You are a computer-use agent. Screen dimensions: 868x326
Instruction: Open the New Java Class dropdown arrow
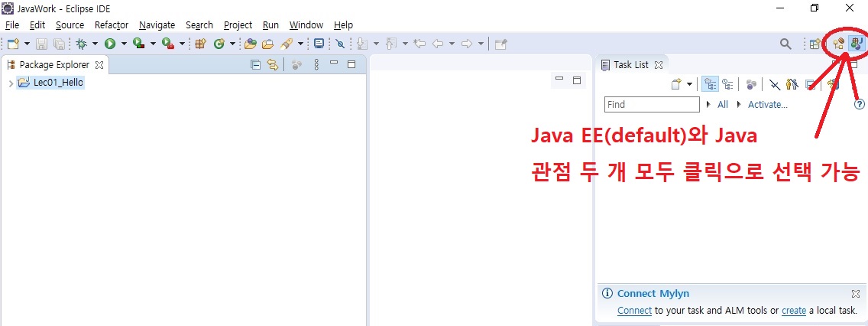tap(232, 44)
